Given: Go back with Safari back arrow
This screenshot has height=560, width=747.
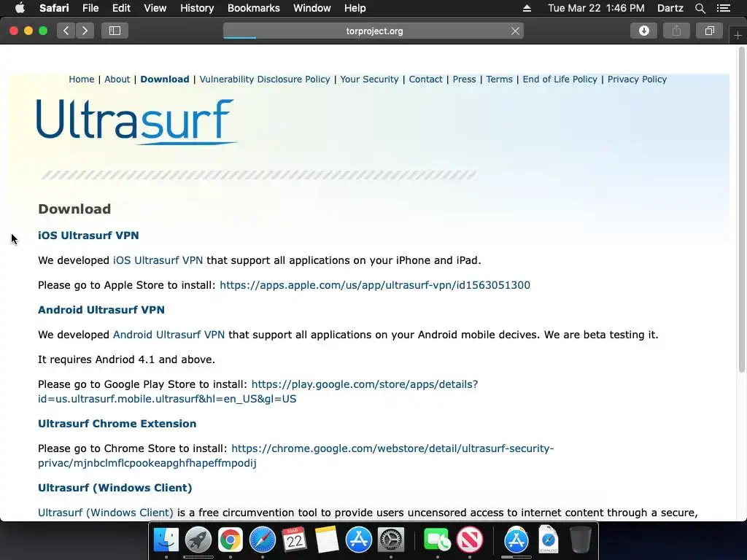Looking at the screenshot, I should point(66,31).
